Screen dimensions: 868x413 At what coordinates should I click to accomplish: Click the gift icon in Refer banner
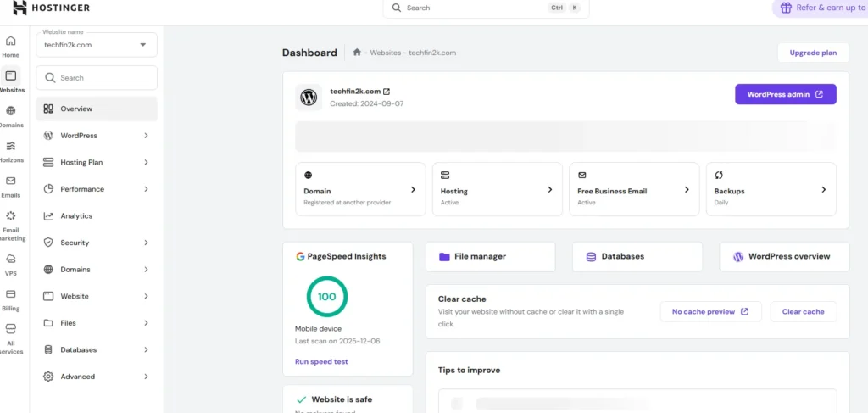pyautogui.click(x=786, y=8)
